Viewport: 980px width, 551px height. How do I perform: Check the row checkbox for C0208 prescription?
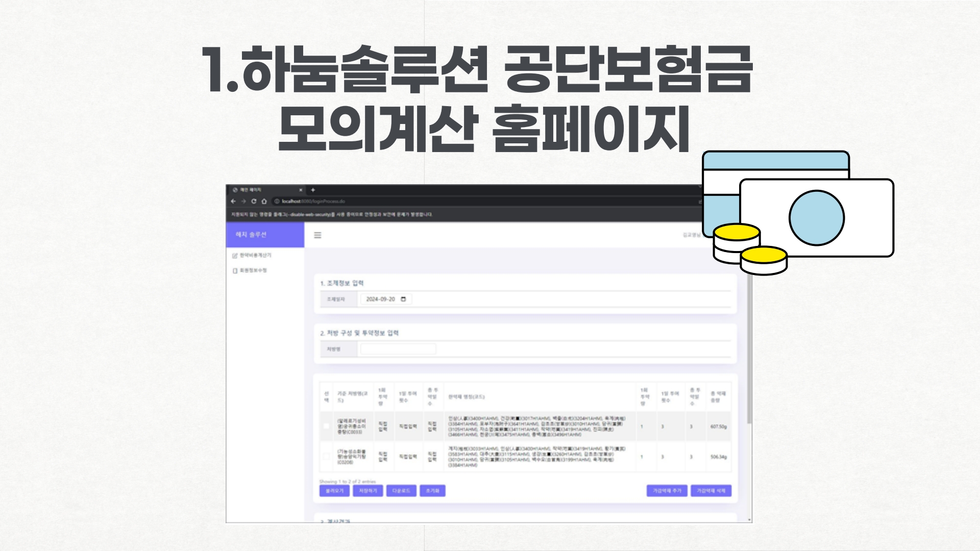coord(326,456)
